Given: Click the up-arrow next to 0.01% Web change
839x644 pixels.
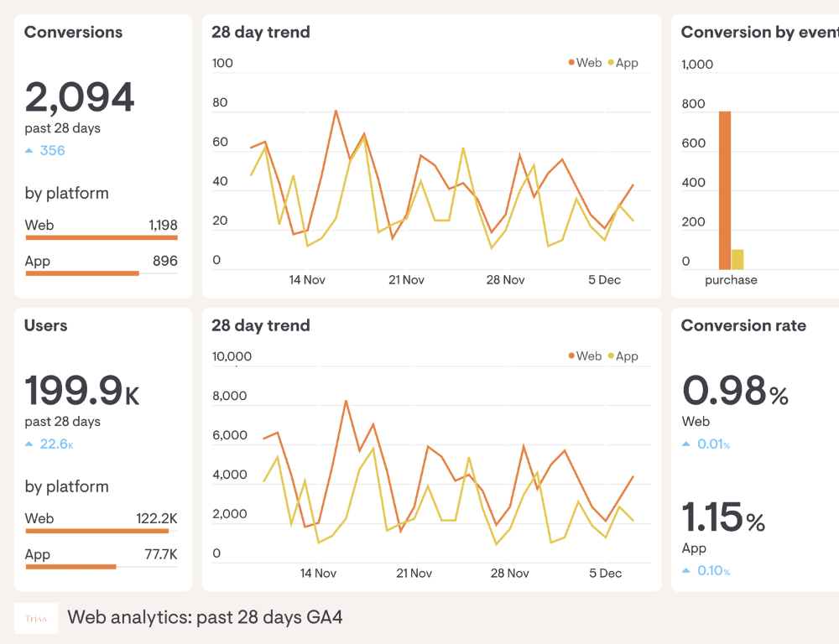Looking at the screenshot, I should pyautogui.click(x=686, y=444).
